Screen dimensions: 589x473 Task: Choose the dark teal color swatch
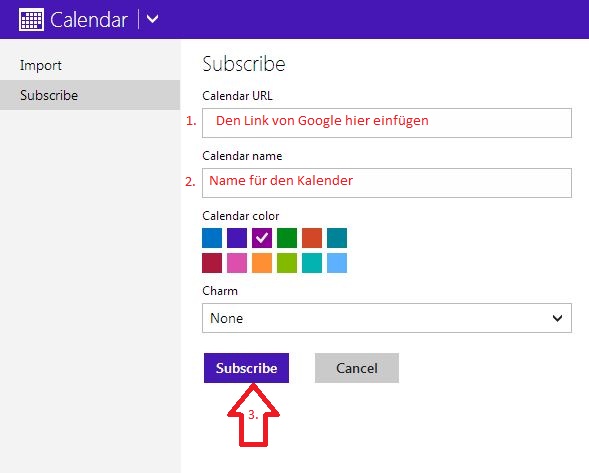337,238
